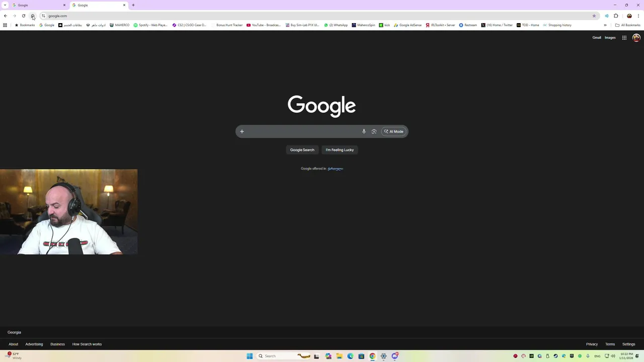The image size is (644, 362).
Task: Open the Business footer link
Action: coord(57,344)
